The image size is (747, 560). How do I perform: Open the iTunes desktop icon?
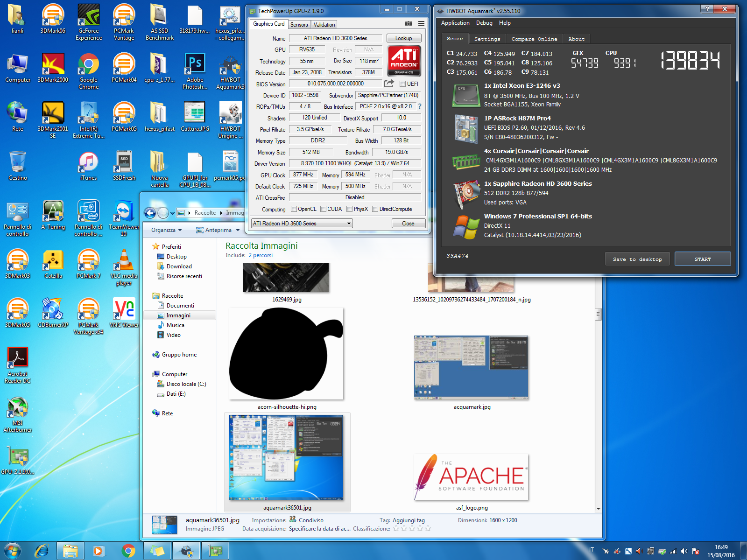point(89,166)
